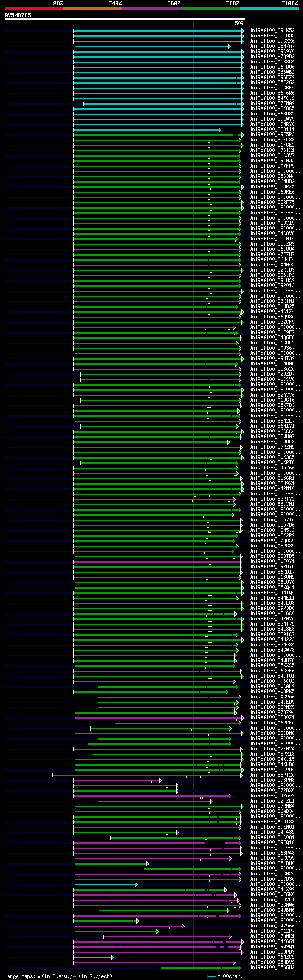Screen dimensions: 303x980
Task: Select the UniRef100_C6TDQ6 entry
Action: pos(272,67)
